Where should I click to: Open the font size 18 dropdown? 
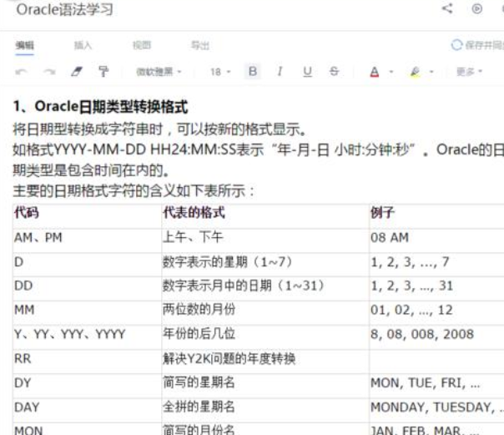[220, 71]
